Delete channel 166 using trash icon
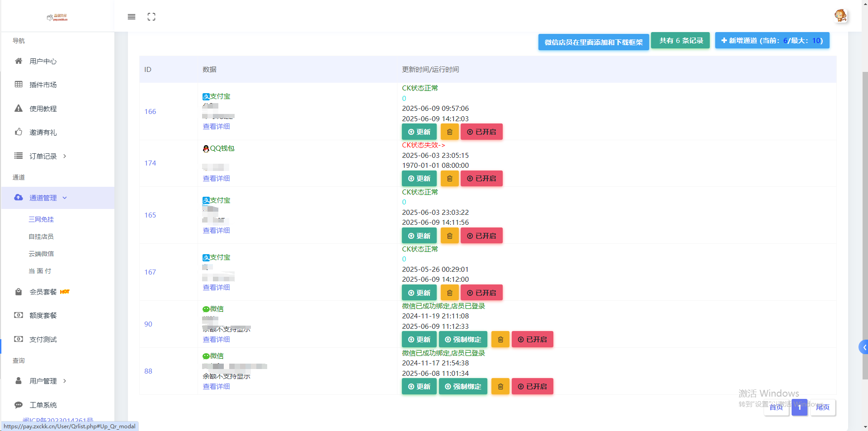 pos(449,132)
